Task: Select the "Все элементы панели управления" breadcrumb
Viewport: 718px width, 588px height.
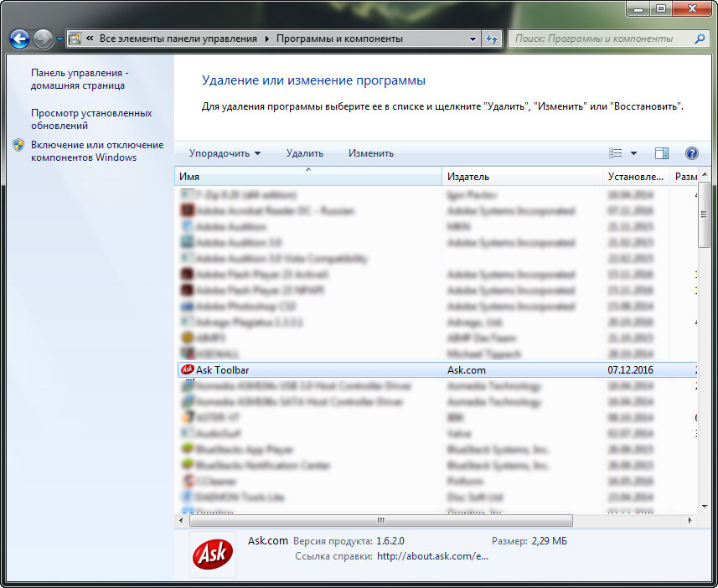Action: (x=178, y=39)
